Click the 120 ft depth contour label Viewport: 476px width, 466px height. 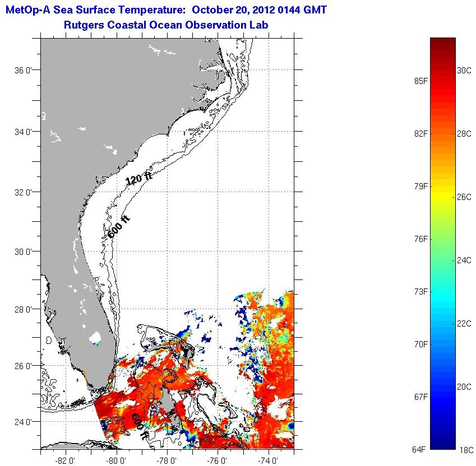pos(138,178)
